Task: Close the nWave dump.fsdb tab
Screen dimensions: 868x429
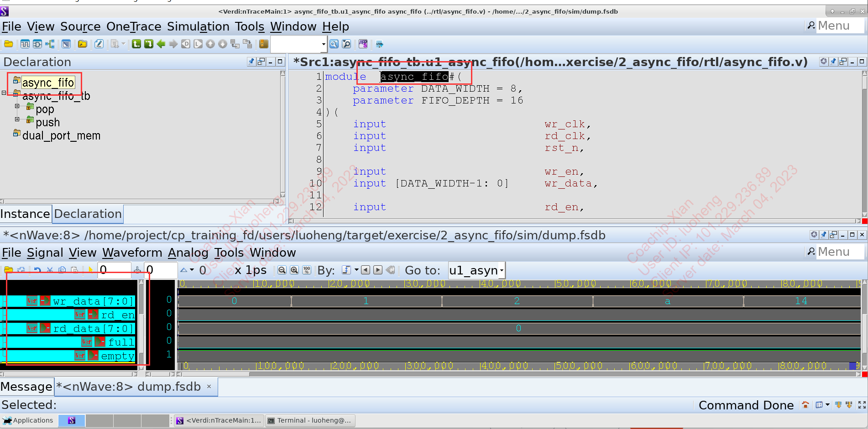Action: pos(209,387)
